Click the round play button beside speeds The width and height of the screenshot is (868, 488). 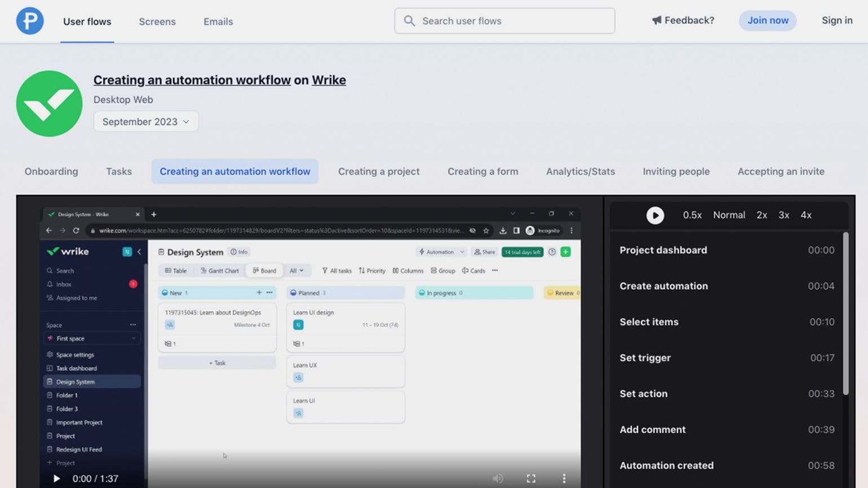pos(655,215)
